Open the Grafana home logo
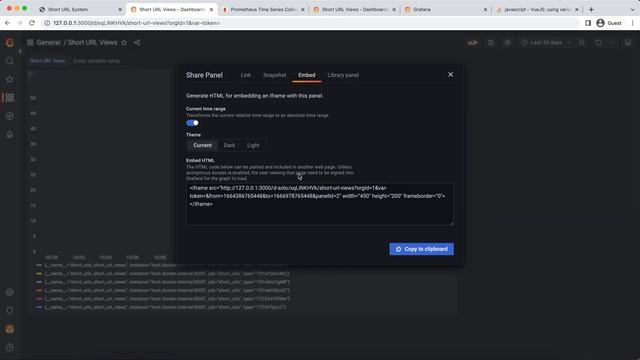 click(9, 42)
